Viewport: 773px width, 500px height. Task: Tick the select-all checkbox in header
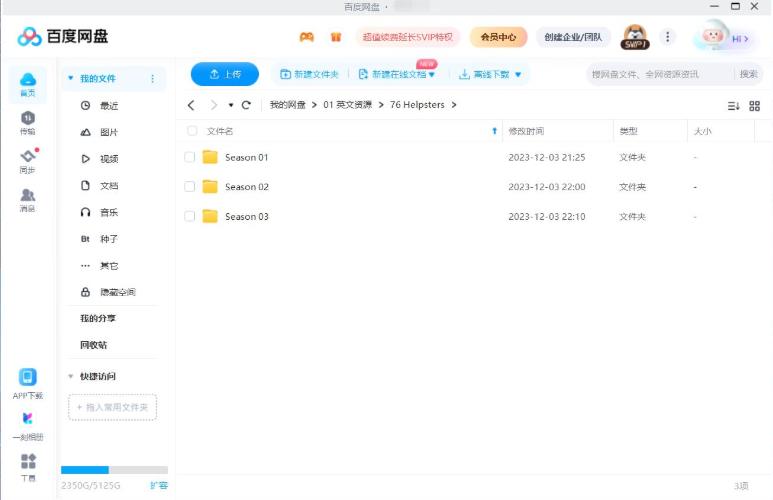click(192, 131)
